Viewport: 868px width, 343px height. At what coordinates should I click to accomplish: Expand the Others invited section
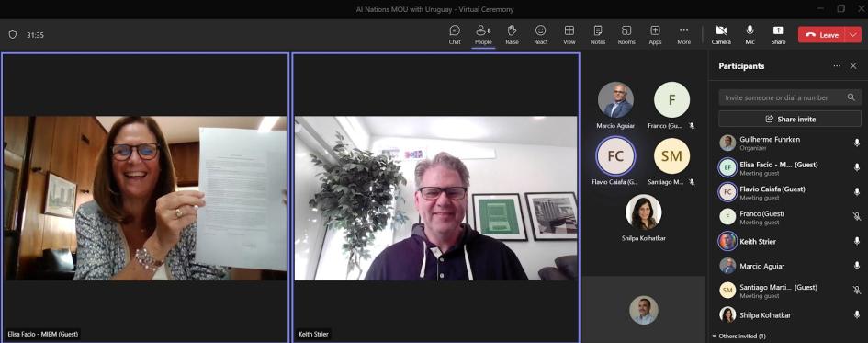[x=738, y=336]
